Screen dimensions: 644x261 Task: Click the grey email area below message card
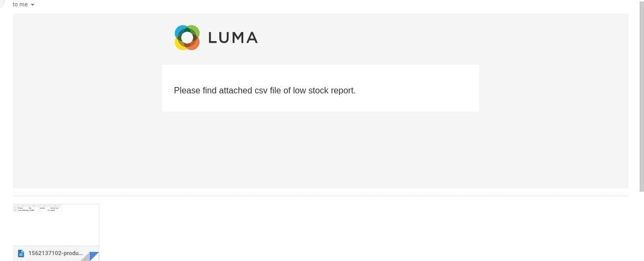(x=320, y=149)
